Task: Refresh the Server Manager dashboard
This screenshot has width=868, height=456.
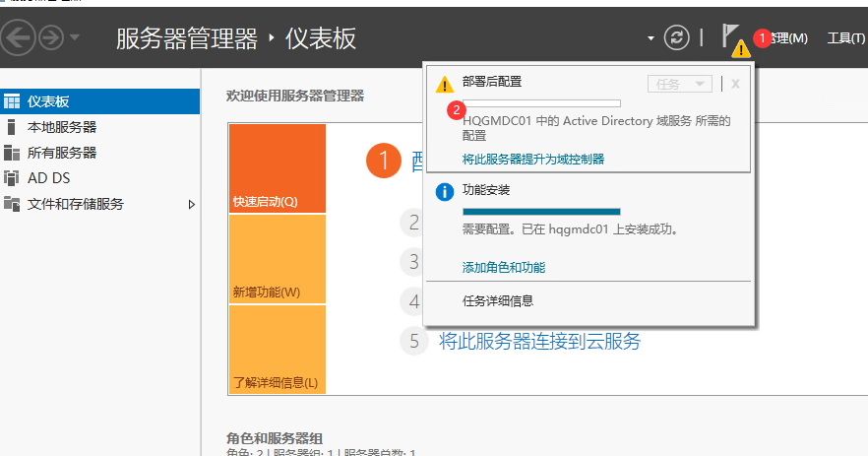Action: 676,37
